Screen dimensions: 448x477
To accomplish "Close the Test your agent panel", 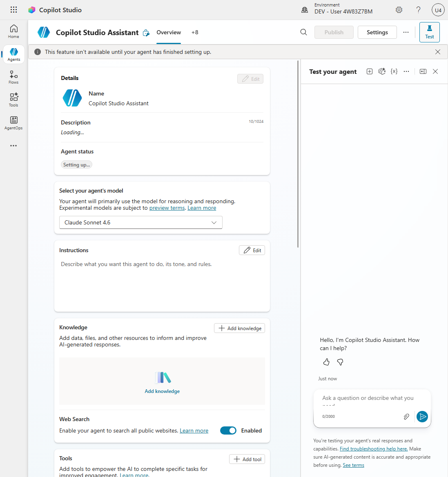I will [435, 71].
